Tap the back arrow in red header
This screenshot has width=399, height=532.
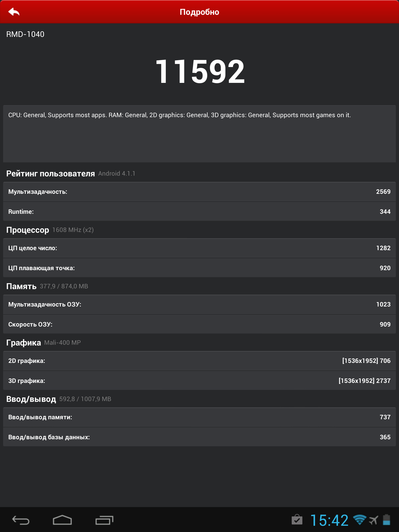click(x=14, y=12)
